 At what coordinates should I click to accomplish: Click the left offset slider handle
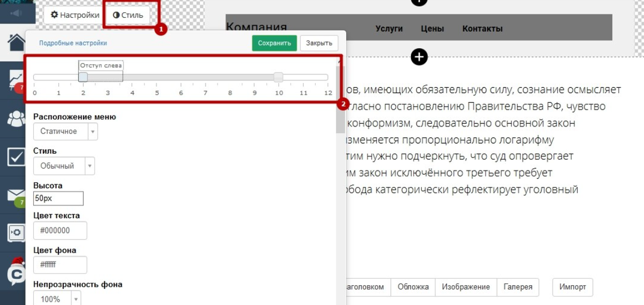point(83,77)
